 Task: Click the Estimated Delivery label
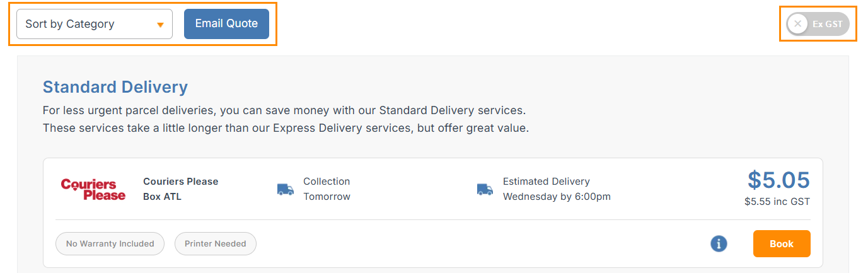[546, 182]
